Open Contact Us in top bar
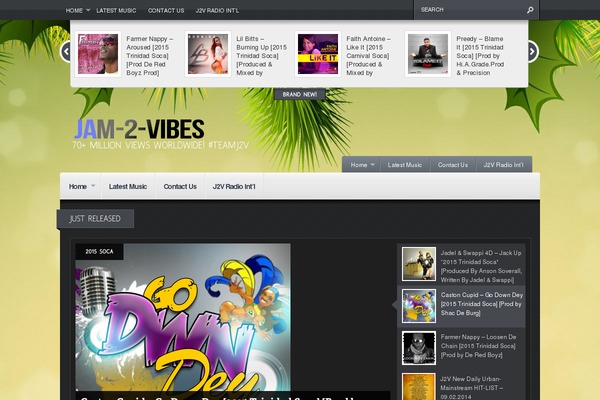This screenshot has width=600, height=400. click(166, 10)
